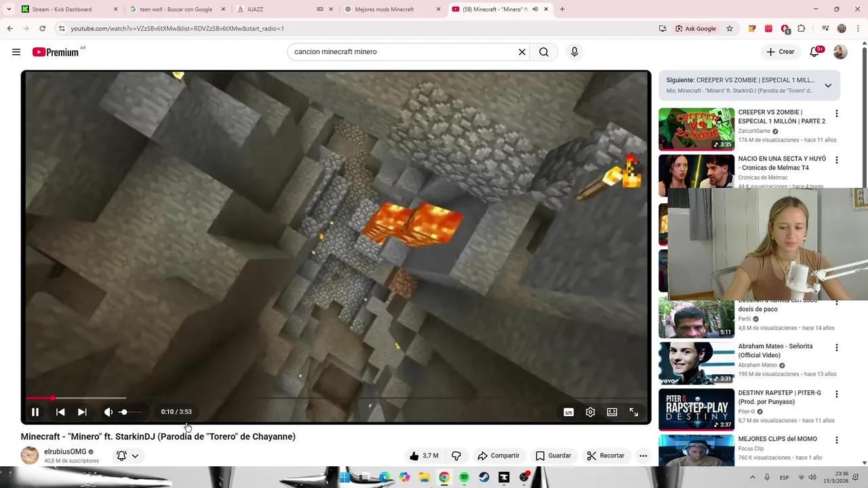
Task: Click Ask Google in address bar
Action: pyautogui.click(x=696, y=28)
